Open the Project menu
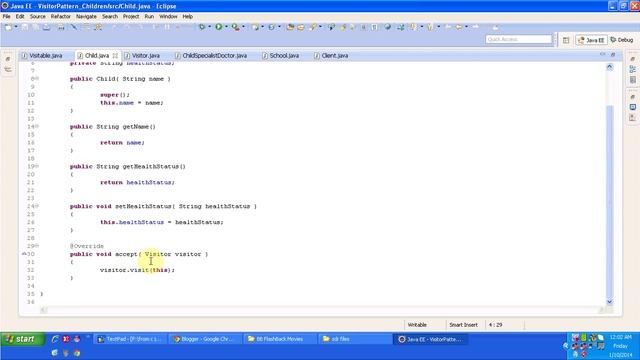 [x=131, y=16]
